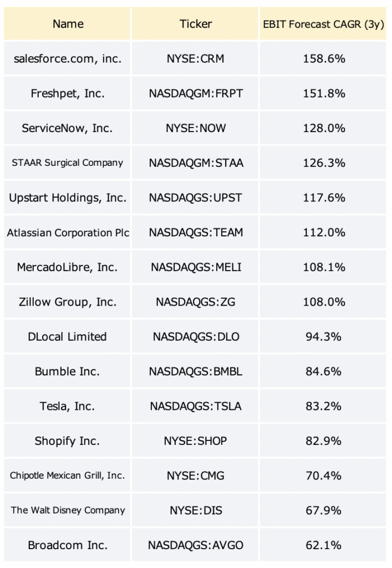Click the NASDAQGM:FRPT ticker
Image resolution: width=392 pixels, height=568 pixels.
pyautogui.click(x=195, y=93)
